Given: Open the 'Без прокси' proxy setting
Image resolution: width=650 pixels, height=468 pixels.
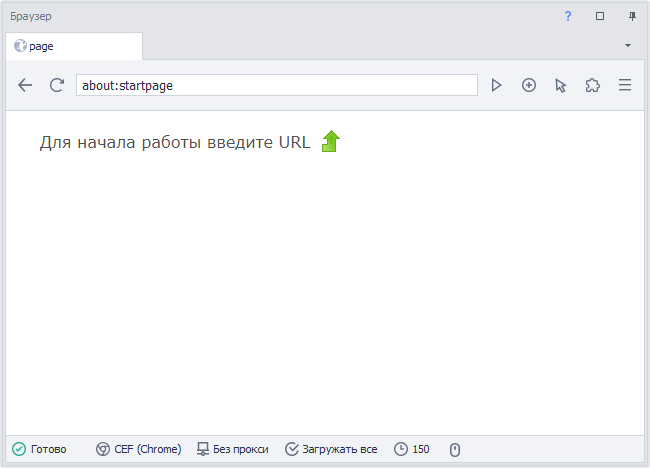Looking at the screenshot, I should (233, 450).
